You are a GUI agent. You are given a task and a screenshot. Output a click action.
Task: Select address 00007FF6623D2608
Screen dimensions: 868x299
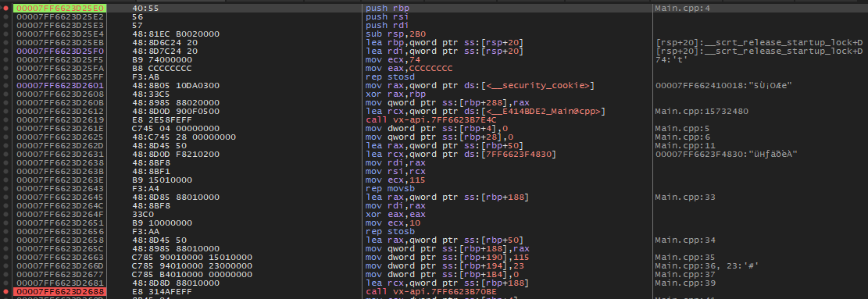point(60,94)
